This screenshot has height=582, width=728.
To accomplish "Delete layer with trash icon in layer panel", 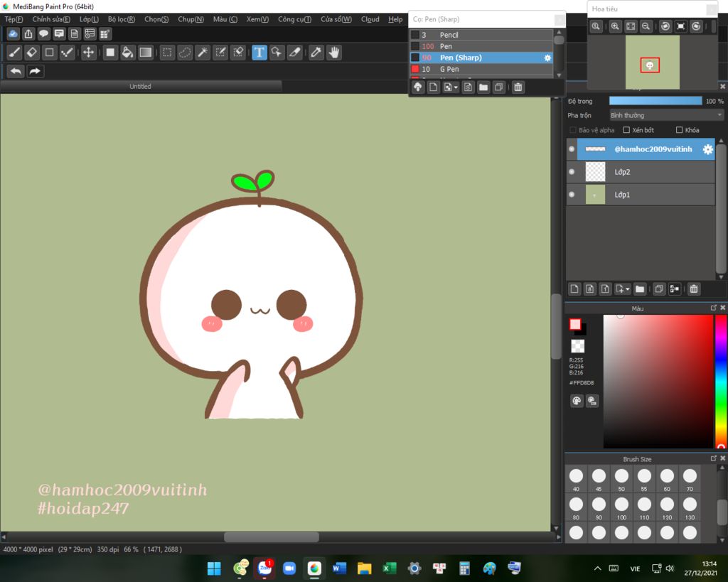I will [x=694, y=289].
